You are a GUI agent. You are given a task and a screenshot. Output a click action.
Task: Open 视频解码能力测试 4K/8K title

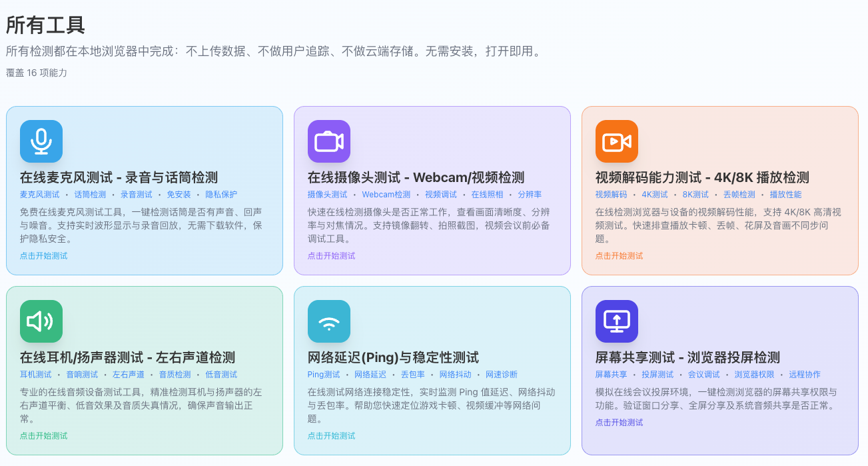click(702, 177)
